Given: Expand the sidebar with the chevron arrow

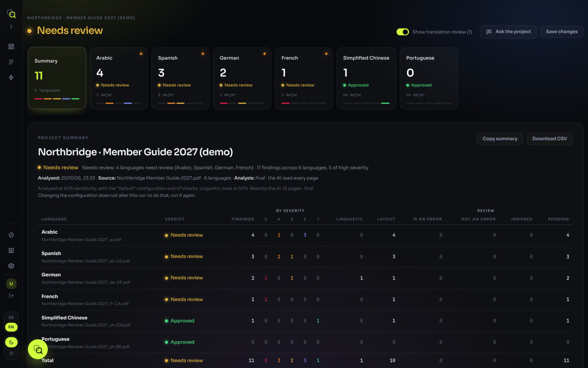Looking at the screenshot, I should 11,27.
